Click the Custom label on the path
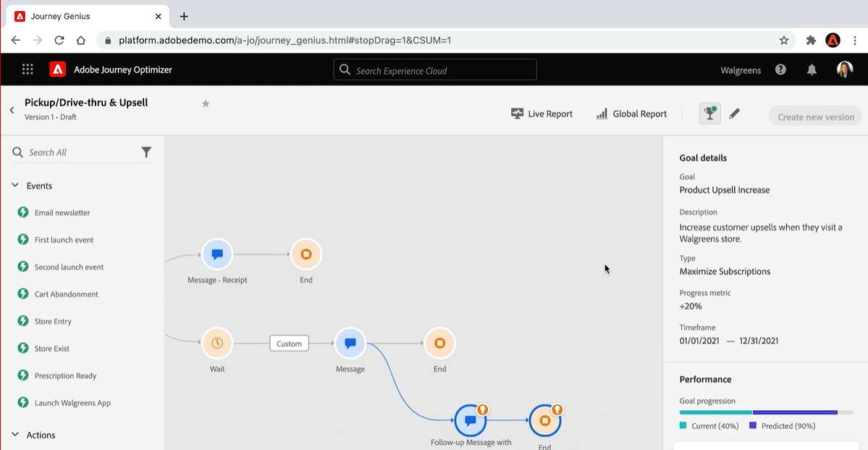The width and height of the screenshot is (868, 450). click(x=289, y=343)
